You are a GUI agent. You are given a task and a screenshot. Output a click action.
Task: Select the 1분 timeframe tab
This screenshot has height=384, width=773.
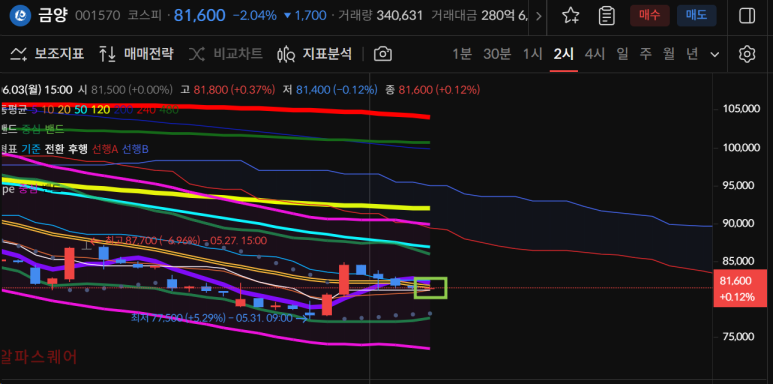[462, 54]
